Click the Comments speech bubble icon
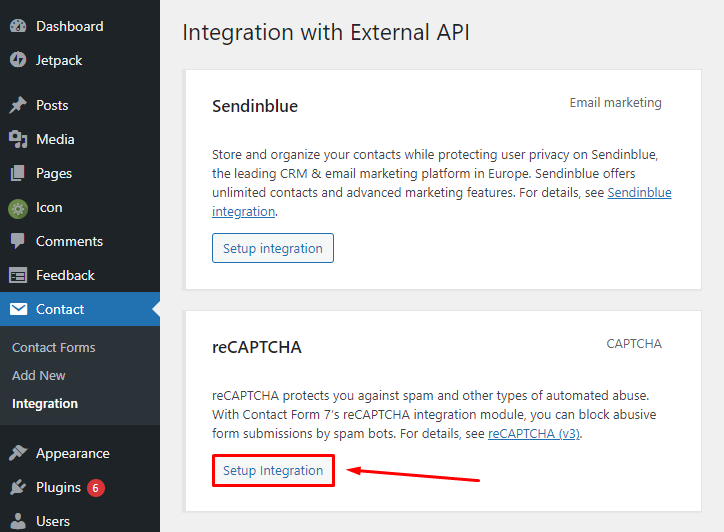 [x=18, y=241]
